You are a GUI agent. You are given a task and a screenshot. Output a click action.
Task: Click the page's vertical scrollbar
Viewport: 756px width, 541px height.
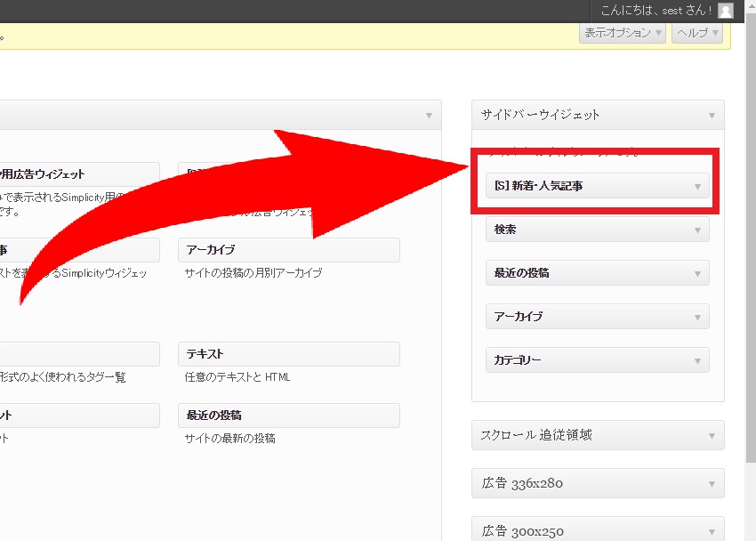point(750,267)
